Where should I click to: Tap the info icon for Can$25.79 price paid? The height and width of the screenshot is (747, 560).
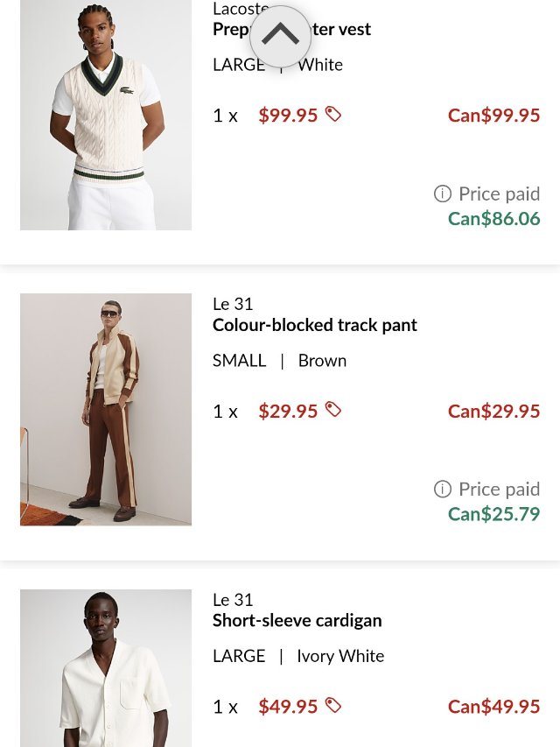coord(443,489)
